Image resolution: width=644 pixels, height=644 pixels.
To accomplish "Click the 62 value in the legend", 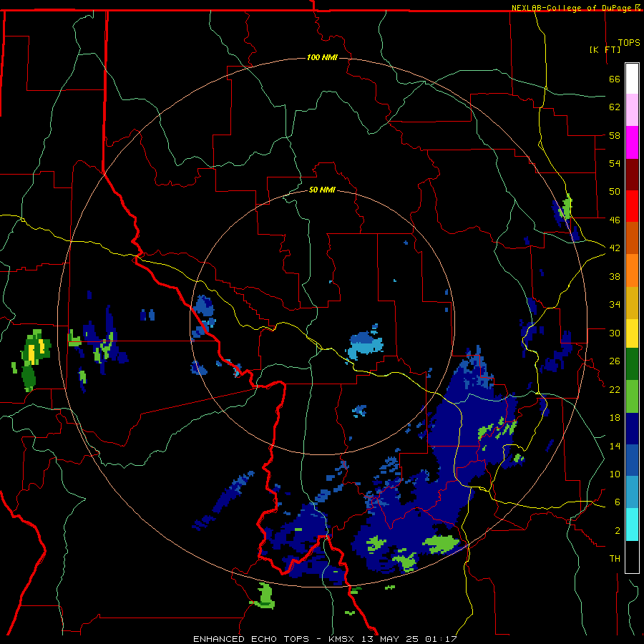I will click(x=615, y=107).
